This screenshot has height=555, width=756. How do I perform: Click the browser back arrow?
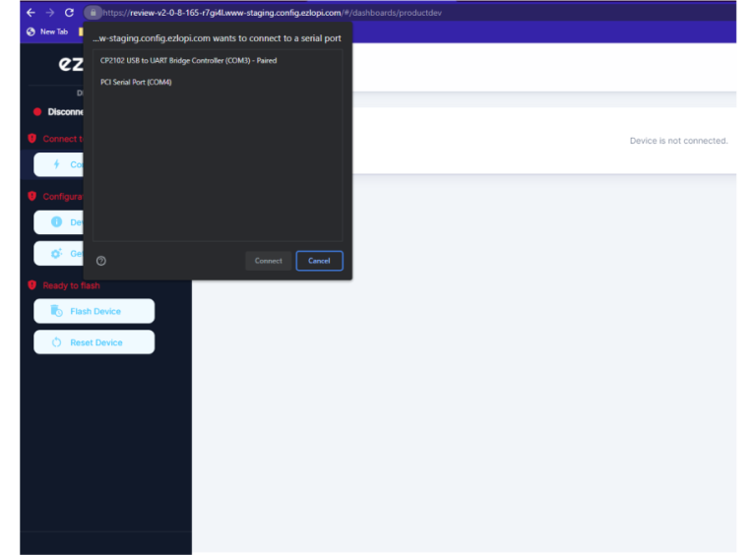30,13
